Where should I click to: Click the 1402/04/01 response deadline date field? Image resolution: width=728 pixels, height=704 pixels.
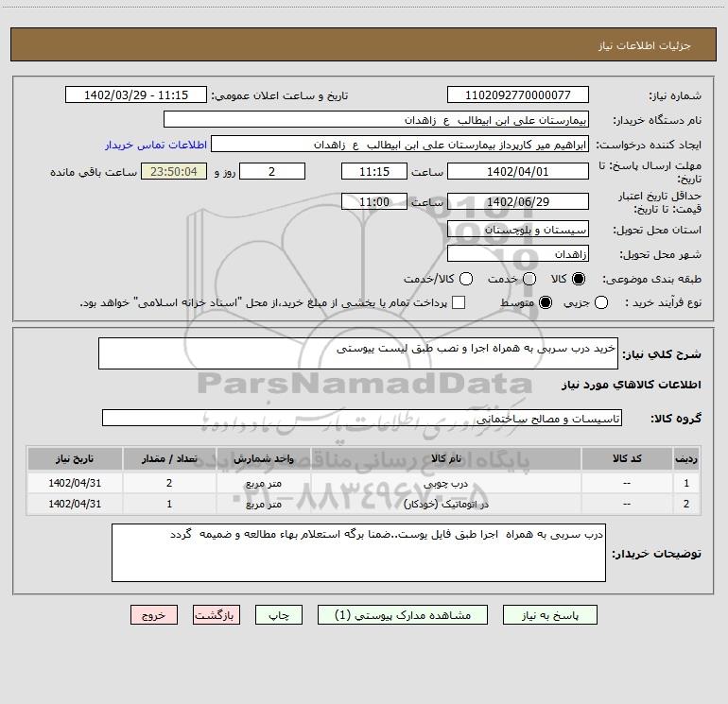click(x=518, y=171)
